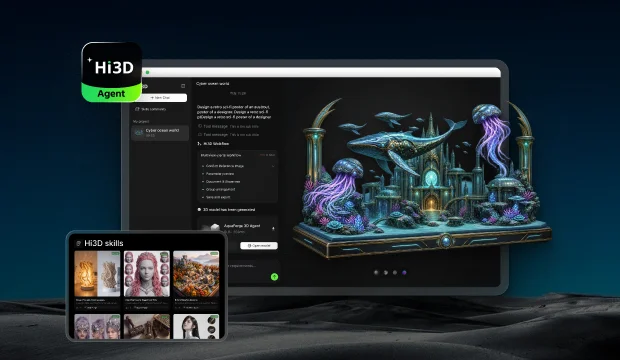Click the Hi3D workflow header icon
Viewport: 620px width, 360px height.
pos(199,144)
